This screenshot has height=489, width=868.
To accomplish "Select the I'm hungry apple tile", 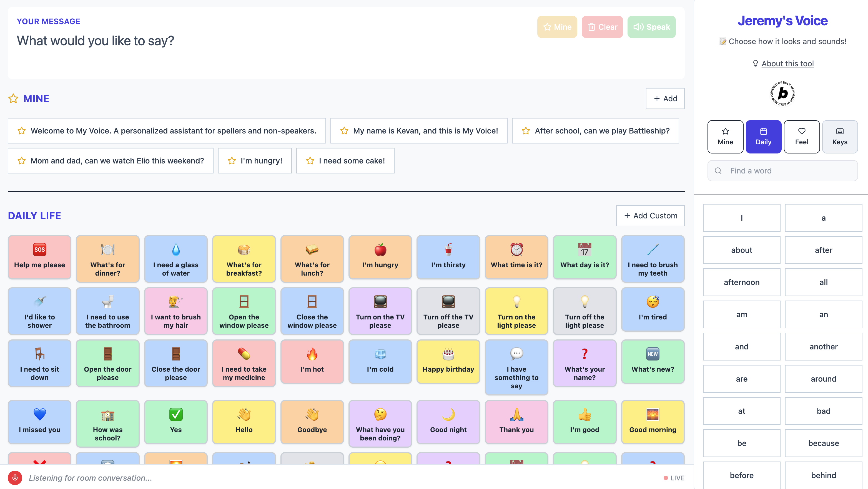I will point(380,257).
